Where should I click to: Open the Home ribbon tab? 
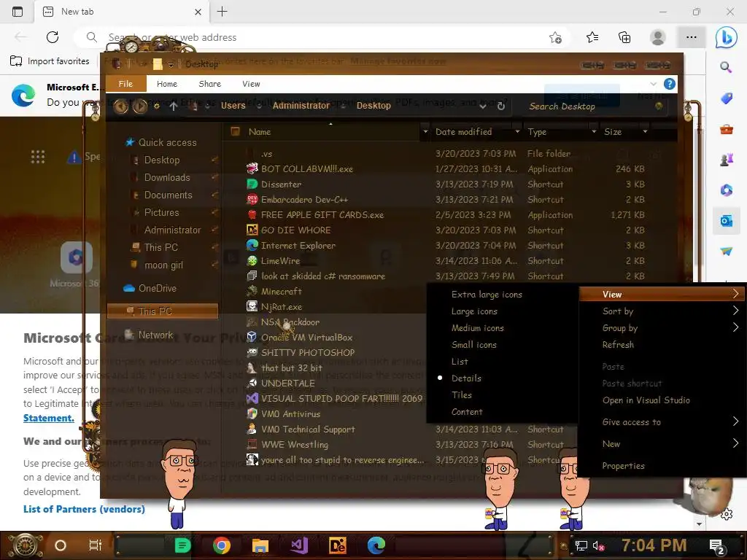tap(167, 84)
